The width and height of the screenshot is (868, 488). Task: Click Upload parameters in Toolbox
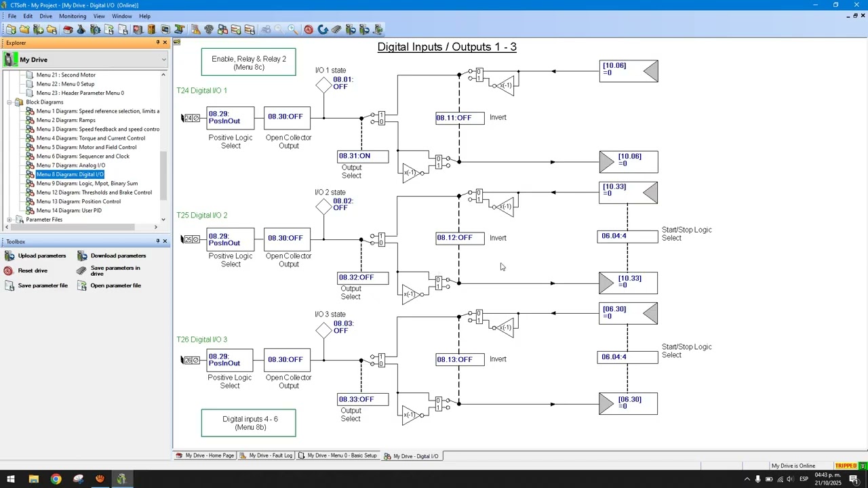[x=42, y=256]
